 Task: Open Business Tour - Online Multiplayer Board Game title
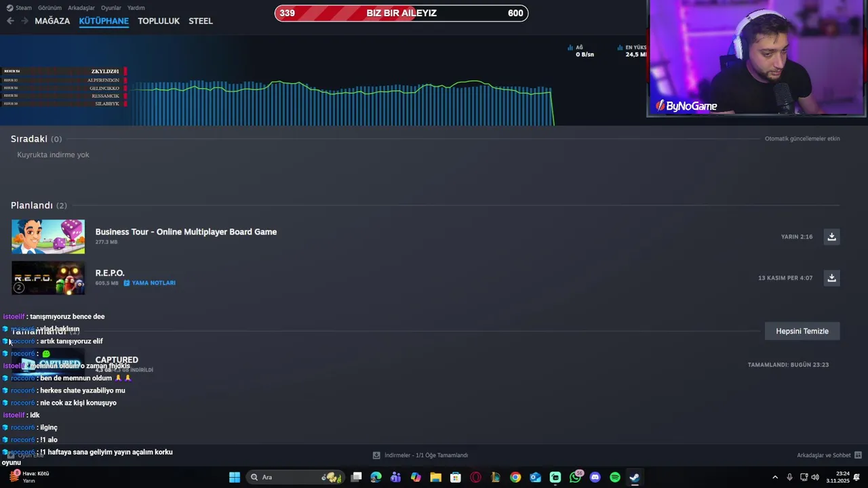click(186, 232)
